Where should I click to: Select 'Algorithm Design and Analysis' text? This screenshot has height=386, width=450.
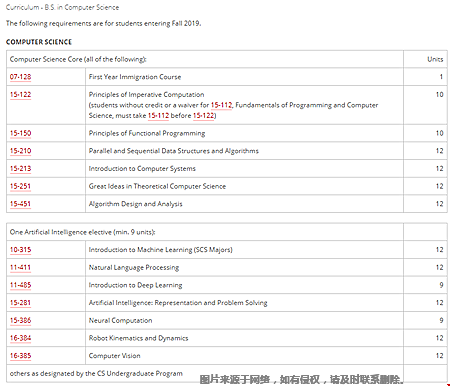click(135, 204)
